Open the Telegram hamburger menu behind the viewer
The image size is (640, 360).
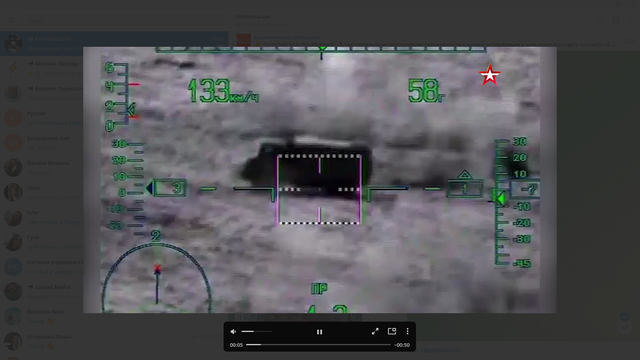click(11, 20)
